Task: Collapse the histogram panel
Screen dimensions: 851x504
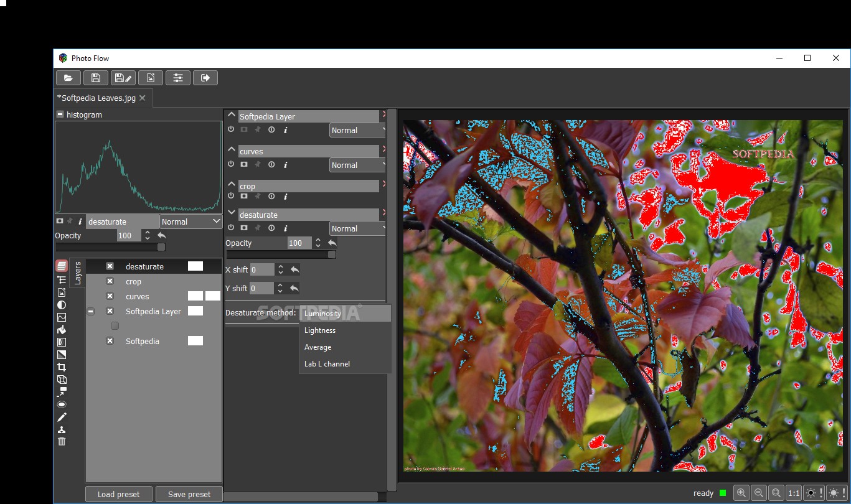Action: point(60,114)
